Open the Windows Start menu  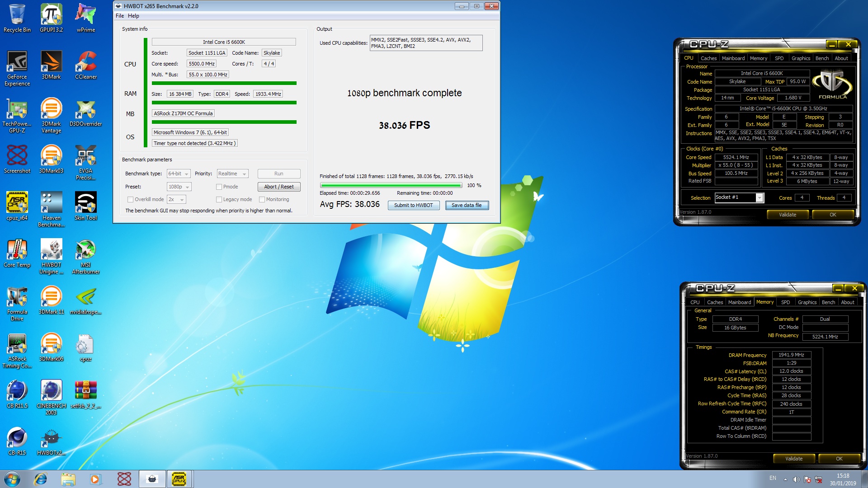pos(13,479)
